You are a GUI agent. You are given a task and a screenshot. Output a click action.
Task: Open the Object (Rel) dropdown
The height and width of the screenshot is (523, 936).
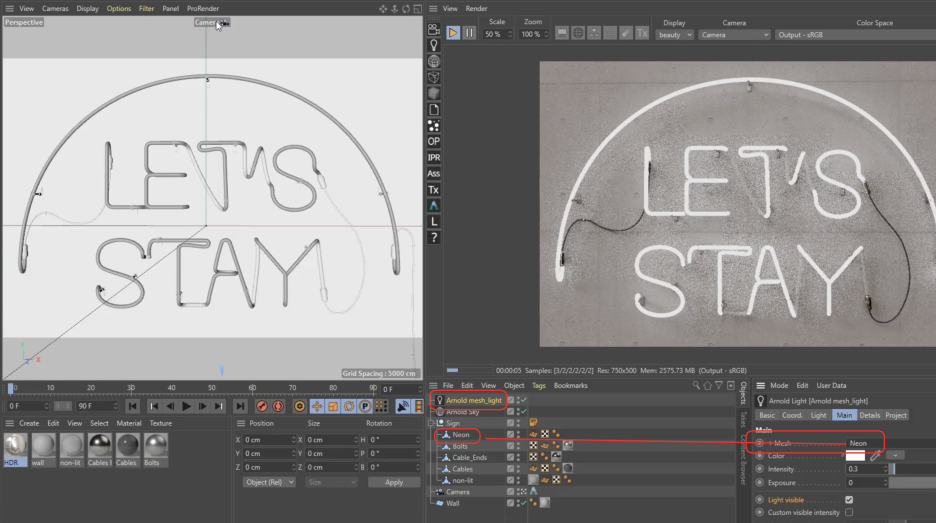tap(269, 482)
